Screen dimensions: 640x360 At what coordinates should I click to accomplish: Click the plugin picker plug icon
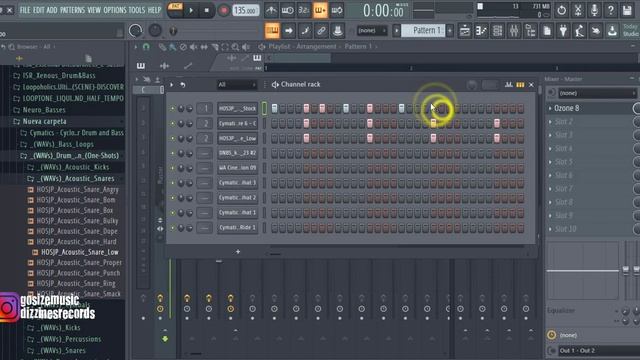point(563,31)
